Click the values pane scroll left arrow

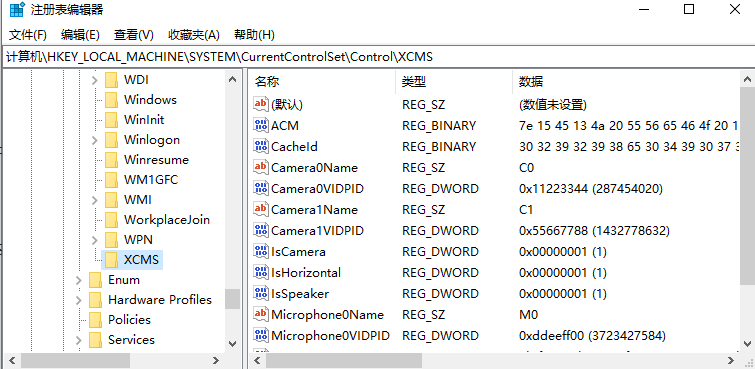pyautogui.click(x=257, y=360)
